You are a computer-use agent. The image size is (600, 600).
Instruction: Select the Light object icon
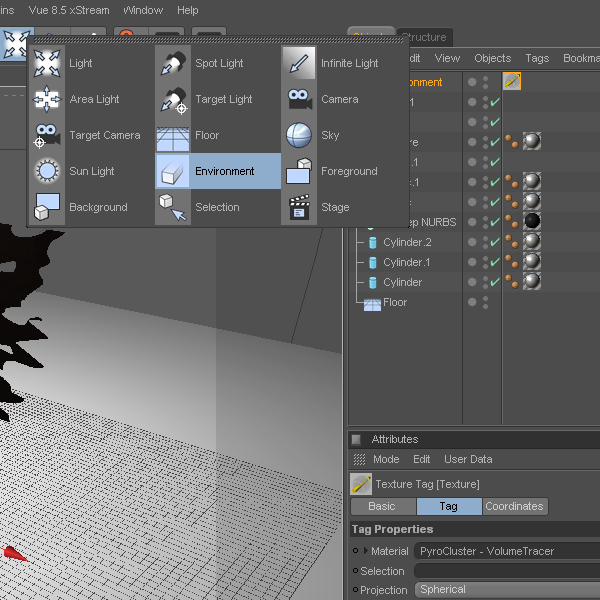tap(47, 63)
